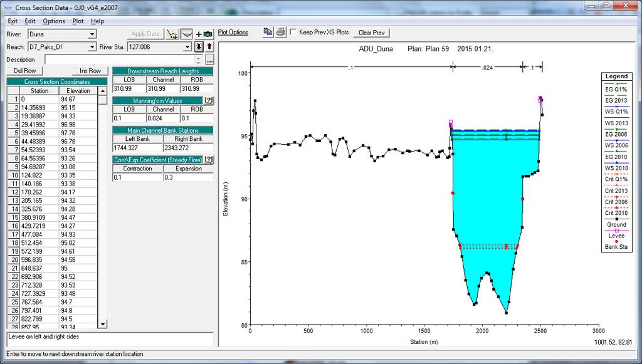Click the Description text field
642x364 pixels.
point(120,60)
